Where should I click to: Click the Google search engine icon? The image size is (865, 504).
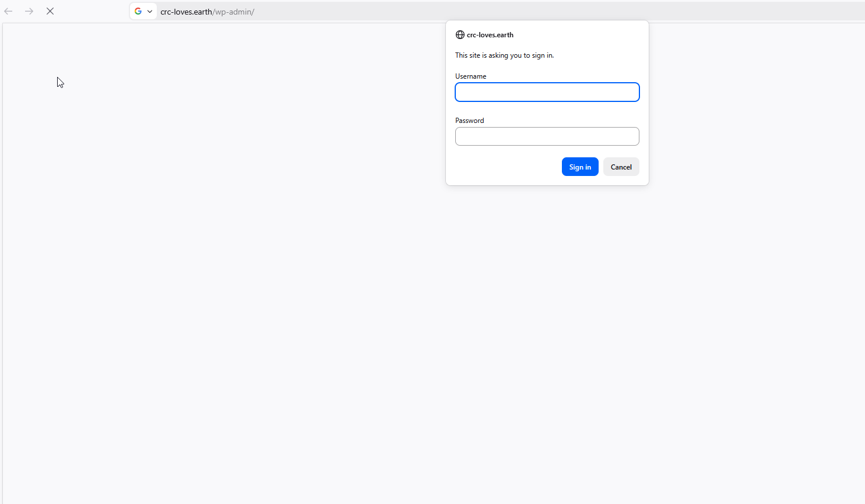pyautogui.click(x=138, y=11)
